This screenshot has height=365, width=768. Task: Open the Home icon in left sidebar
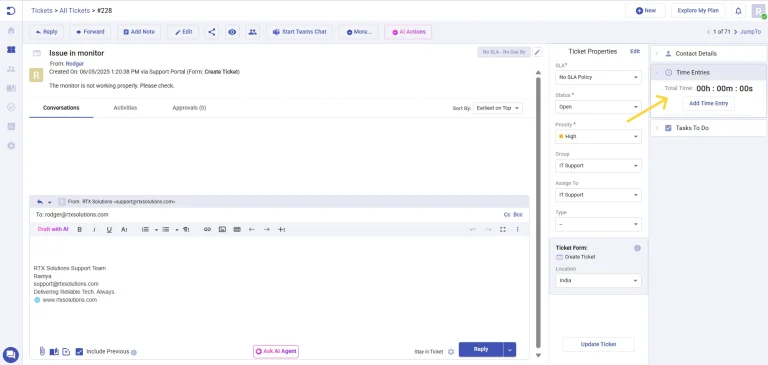(11, 30)
